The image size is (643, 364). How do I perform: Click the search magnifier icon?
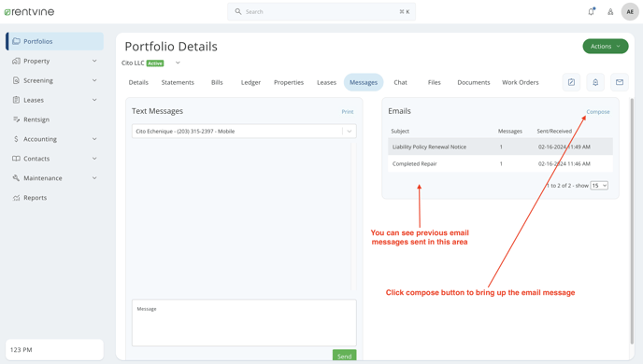(237, 11)
